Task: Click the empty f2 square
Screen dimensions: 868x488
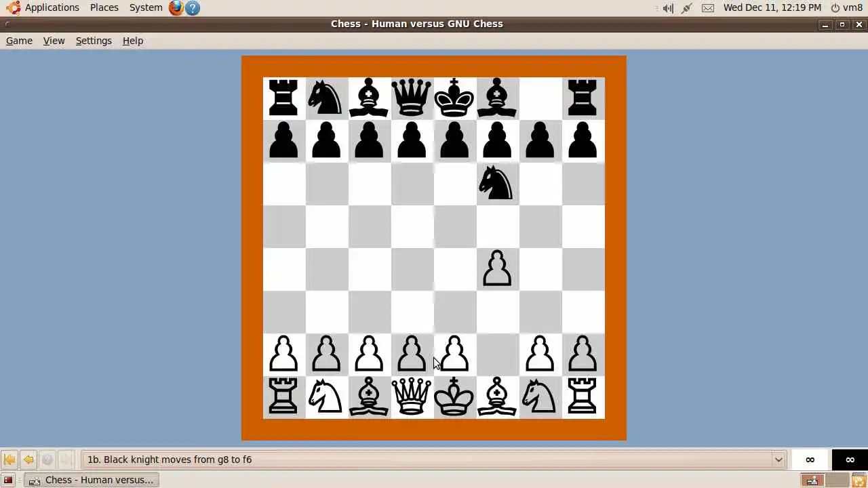Action: click(497, 354)
